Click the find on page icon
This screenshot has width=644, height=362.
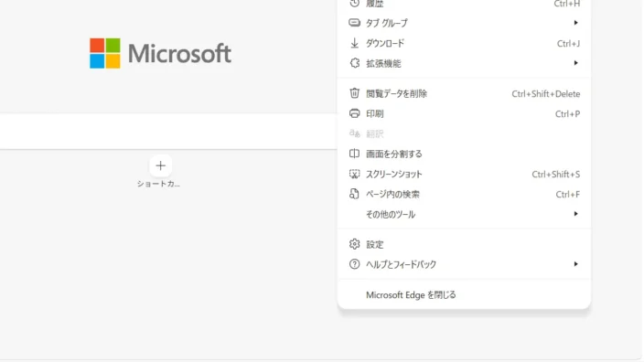(x=354, y=194)
